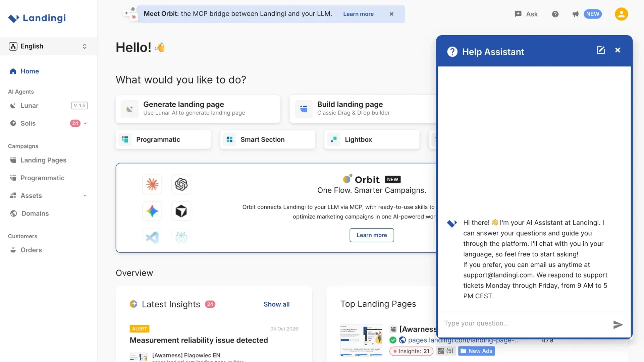Viewport: 644px width, 362px height.
Task: Click Show all in Latest Insights
Action: point(276,304)
